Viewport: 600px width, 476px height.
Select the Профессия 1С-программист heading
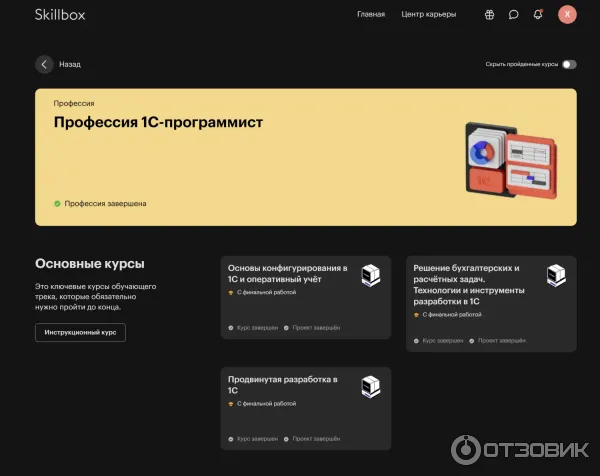click(158, 122)
